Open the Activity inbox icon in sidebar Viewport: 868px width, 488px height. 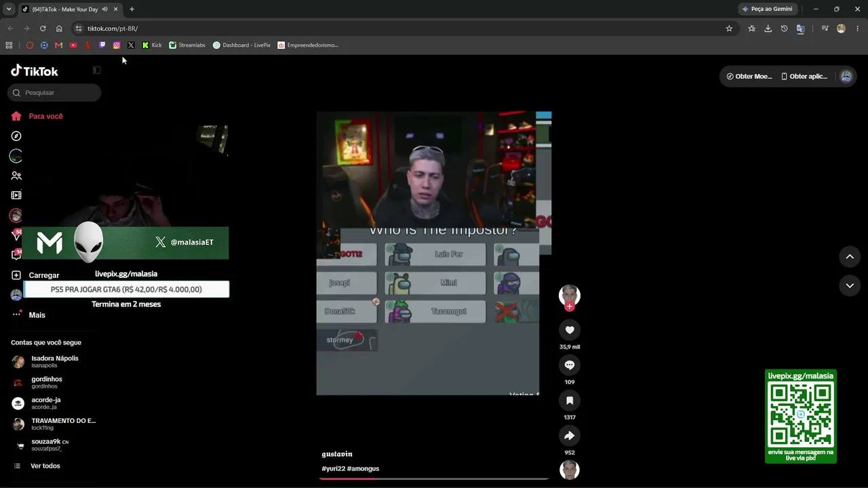pos(16,255)
